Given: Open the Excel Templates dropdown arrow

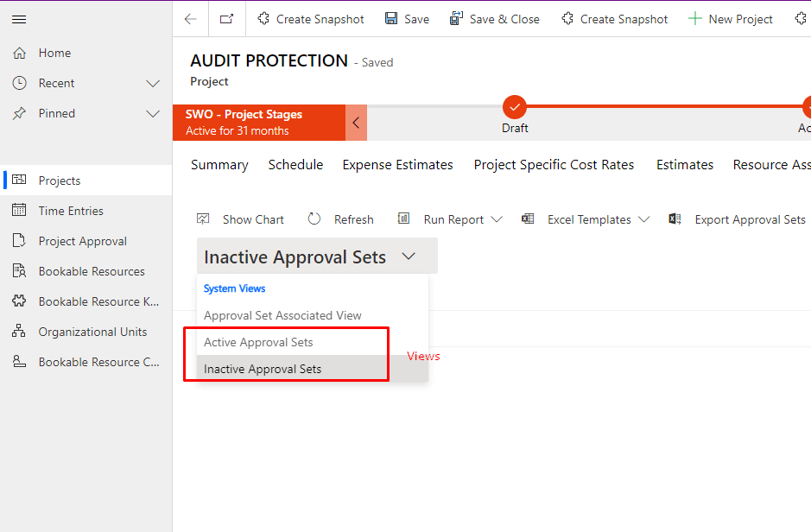Looking at the screenshot, I should pos(643,220).
